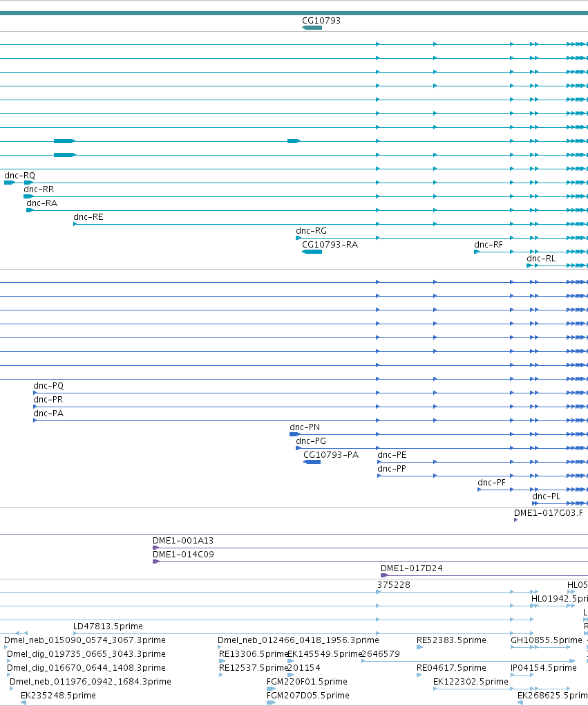588x706 pixels.
Task: Select the dnc-PE protein label
Action: (392, 455)
